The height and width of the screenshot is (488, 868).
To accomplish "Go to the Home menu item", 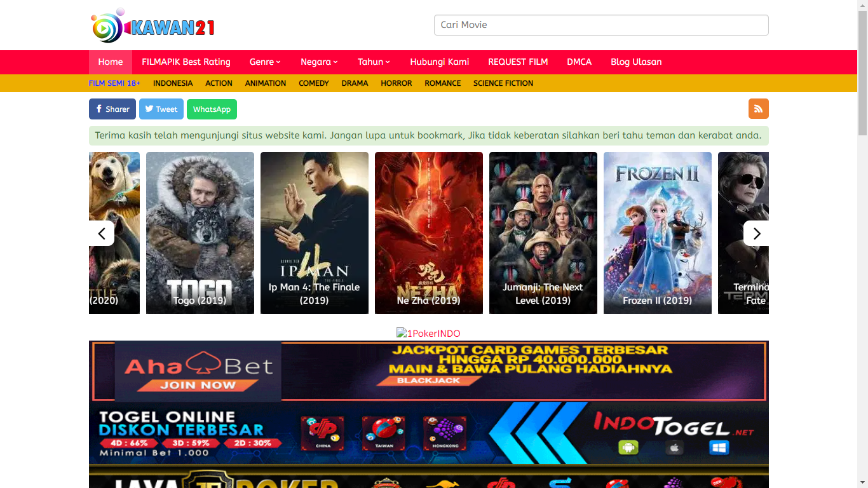I will tap(111, 62).
